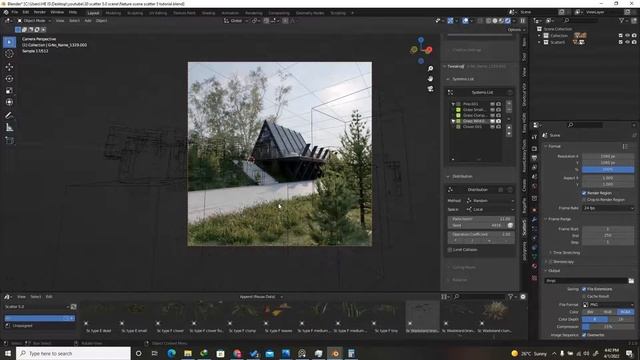Screen dimensions: 640x360
Task: Open the Texture checker properties icon
Action: coord(534,278)
